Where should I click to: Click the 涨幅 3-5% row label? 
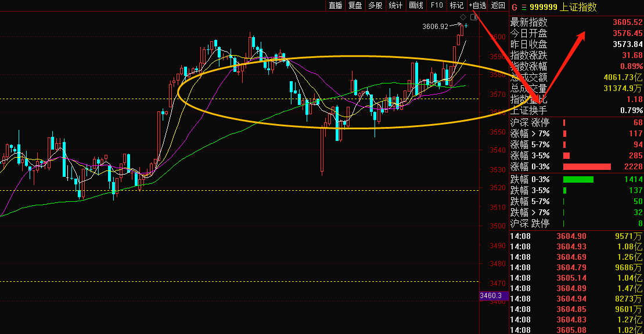coord(530,156)
